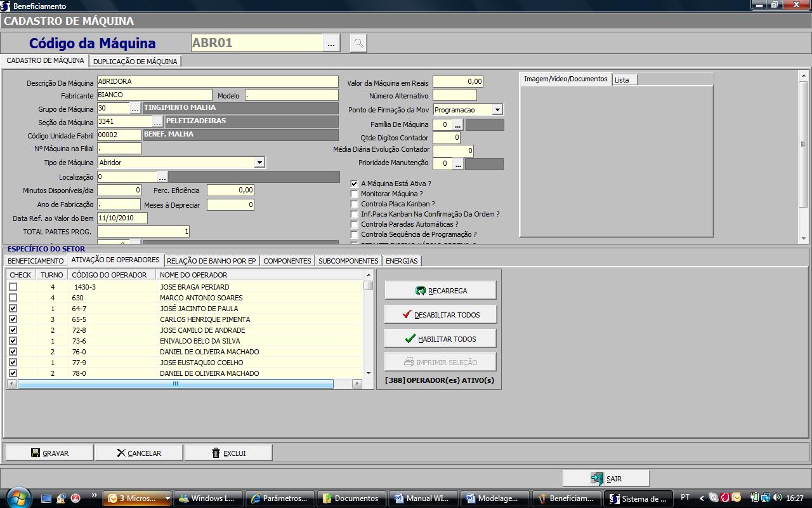The height and width of the screenshot is (508, 812).
Task: Open Localização lookup ellipsis button
Action: [x=162, y=177]
